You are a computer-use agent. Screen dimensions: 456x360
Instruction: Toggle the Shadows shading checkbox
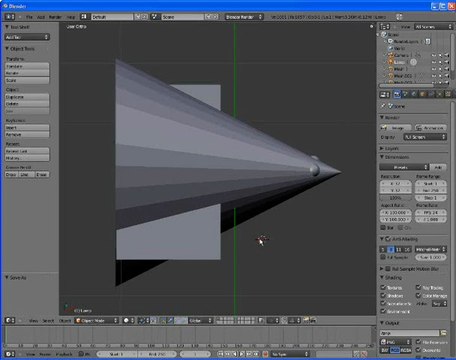click(383, 296)
